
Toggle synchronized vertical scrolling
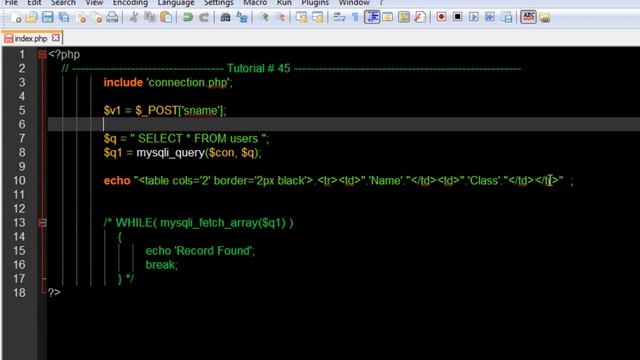pyautogui.click(x=302, y=18)
